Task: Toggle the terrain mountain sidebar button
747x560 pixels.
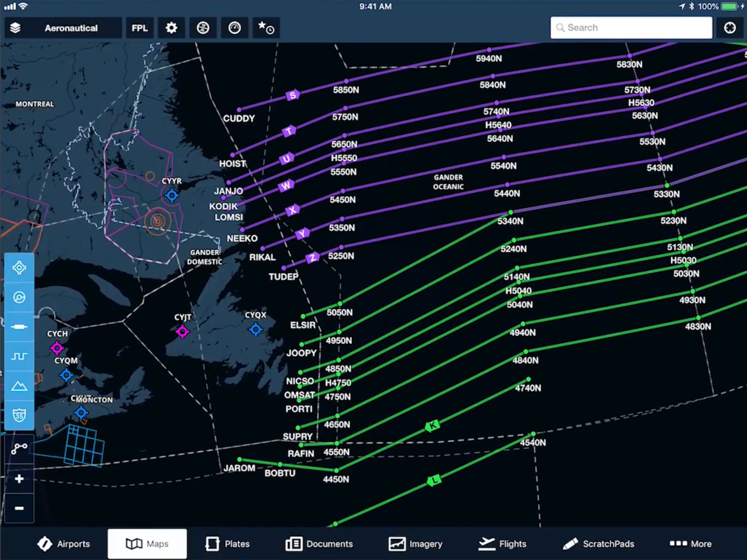Action: pyautogui.click(x=19, y=386)
